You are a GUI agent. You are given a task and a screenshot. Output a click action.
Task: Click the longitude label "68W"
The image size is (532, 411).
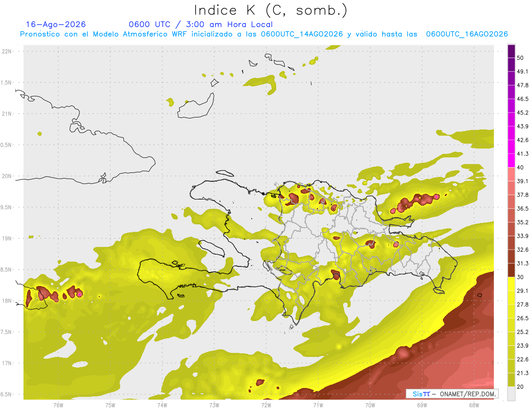click(474, 404)
